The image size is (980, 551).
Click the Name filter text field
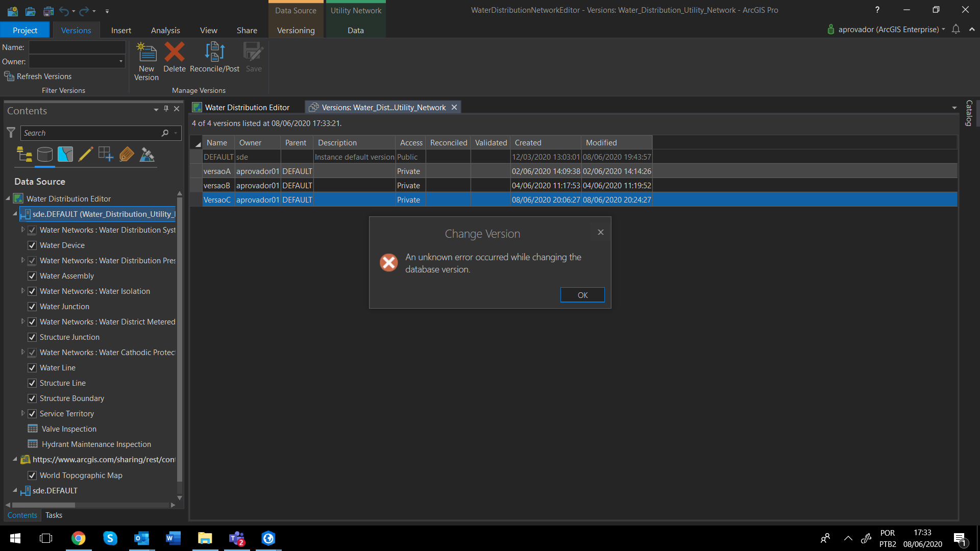tap(77, 47)
